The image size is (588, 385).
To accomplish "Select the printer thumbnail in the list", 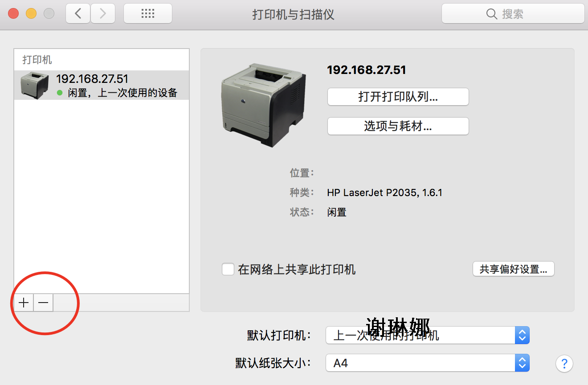I will point(34,85).
